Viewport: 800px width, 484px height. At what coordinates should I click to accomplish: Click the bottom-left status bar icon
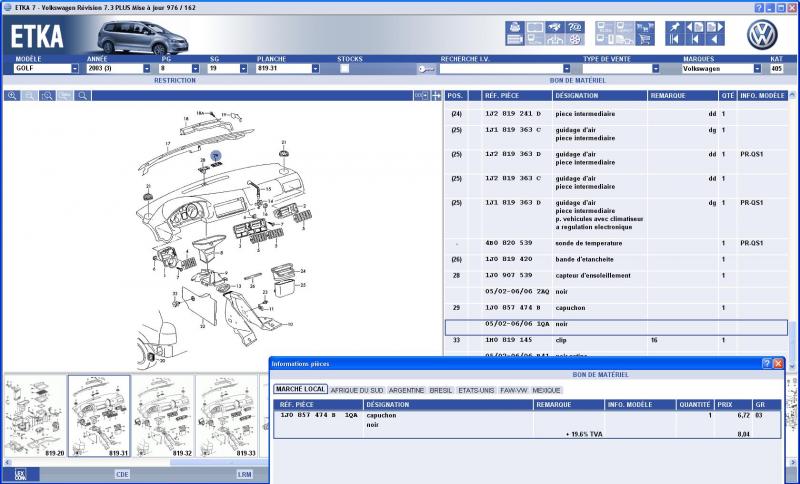coord(21,474)
